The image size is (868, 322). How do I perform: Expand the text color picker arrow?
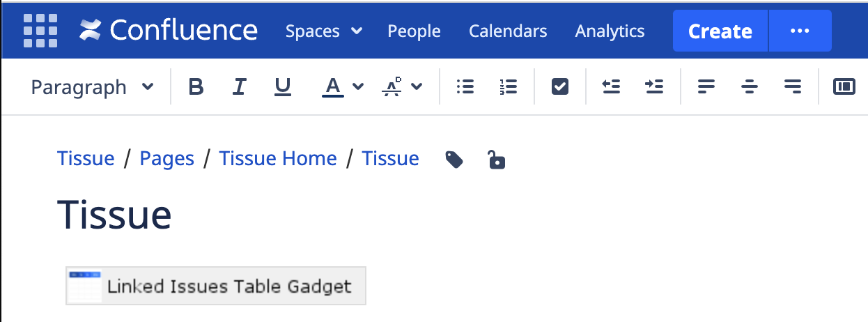(358, 86)
